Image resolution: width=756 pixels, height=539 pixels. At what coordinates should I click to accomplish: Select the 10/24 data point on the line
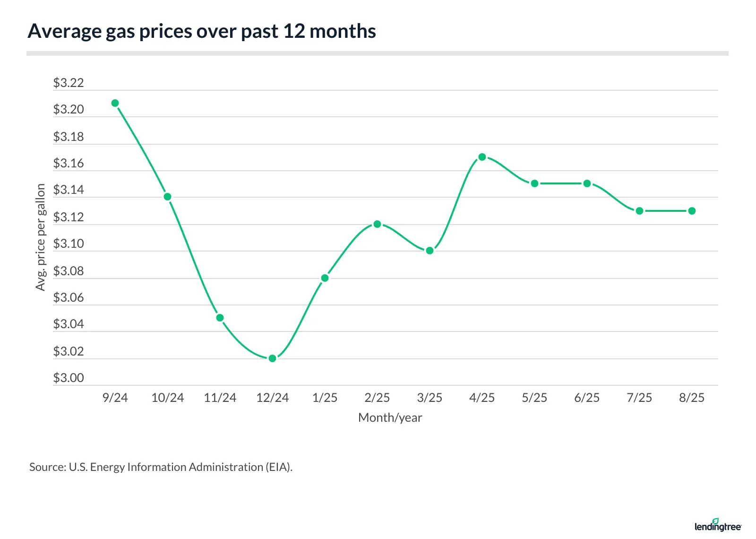click(167, 197)
